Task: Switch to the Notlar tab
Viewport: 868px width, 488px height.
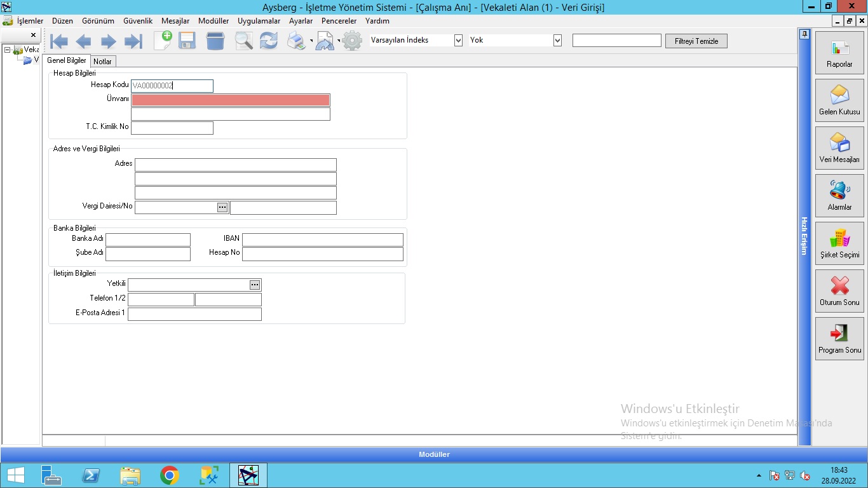Action: 102,62
